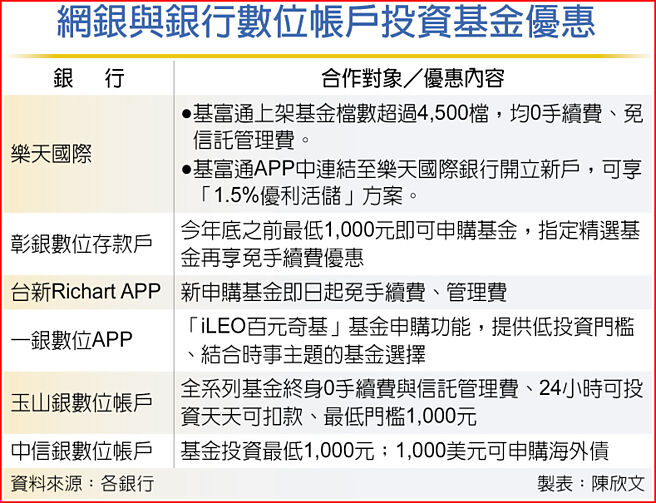The image size is (656, 503).
Task: Click the text 資天天可扣款、最低門檻1,000元
Action: (x=328, y=416)
